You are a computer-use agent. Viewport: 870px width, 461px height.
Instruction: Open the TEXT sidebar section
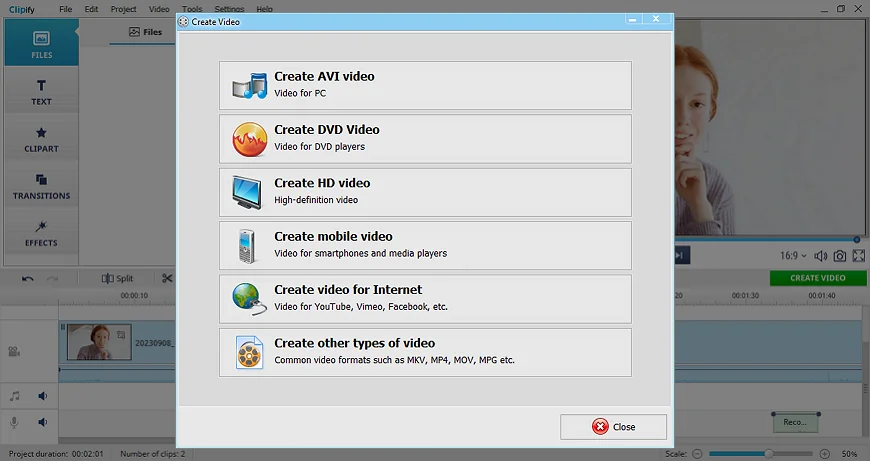pyautogui.click(x=42, y=92)
